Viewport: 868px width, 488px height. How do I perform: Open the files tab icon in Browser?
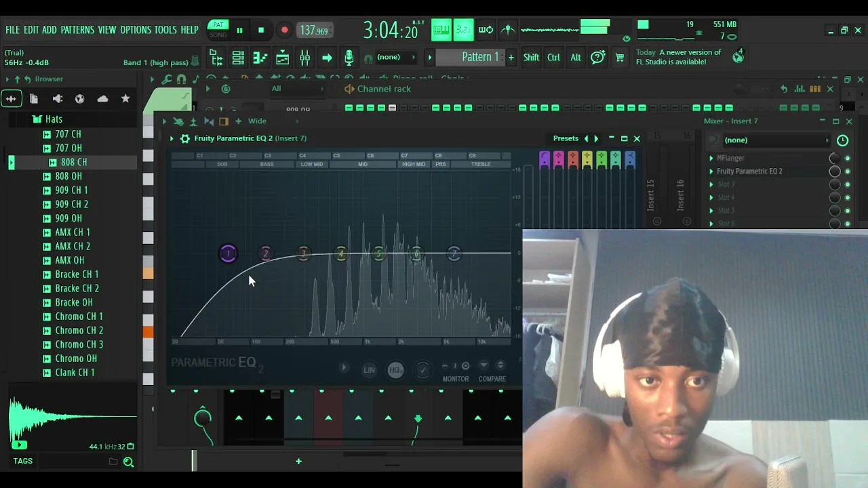[x=33, y=99]
